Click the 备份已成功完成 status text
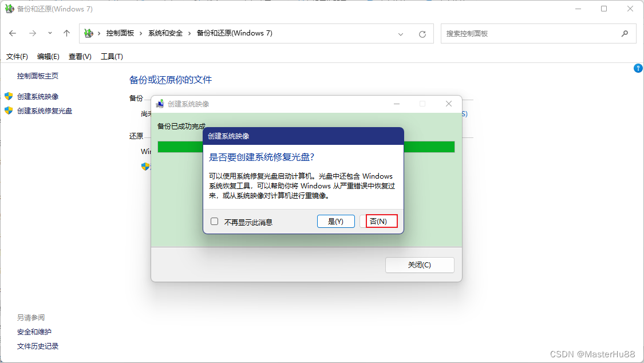The width and height of the screenshot is (644, 363). (181, 126)
